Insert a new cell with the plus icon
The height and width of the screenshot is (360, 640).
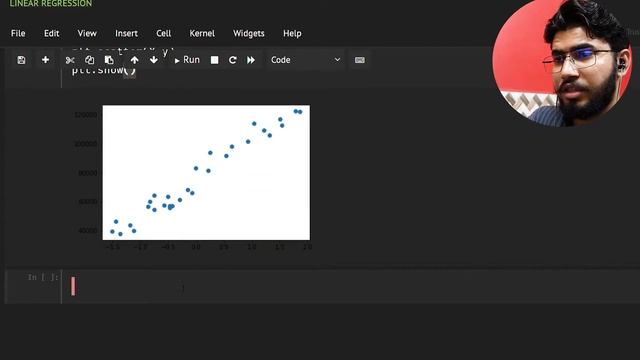coord(45,60)
